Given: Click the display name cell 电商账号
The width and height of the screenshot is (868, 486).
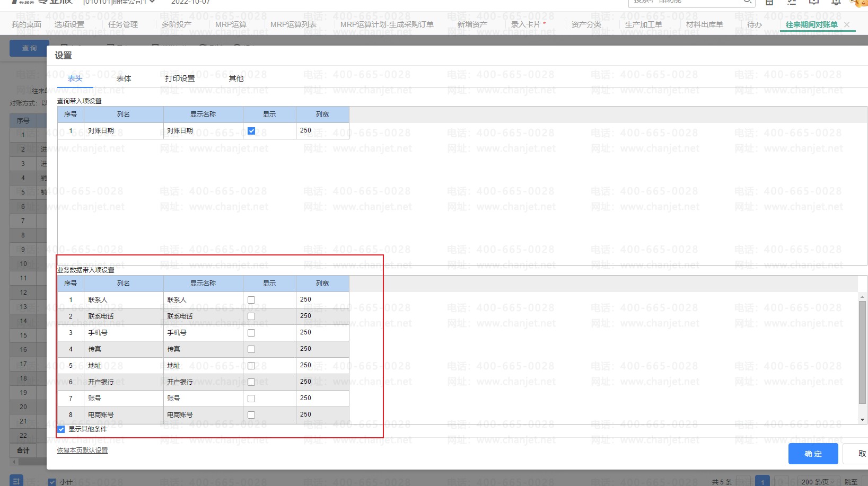Looking at the screenshot, I should (203, 415).
